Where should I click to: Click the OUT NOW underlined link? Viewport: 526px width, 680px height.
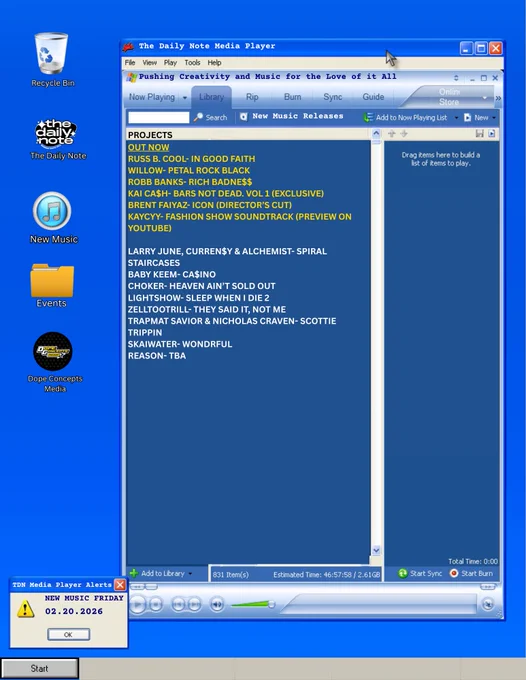148,147
